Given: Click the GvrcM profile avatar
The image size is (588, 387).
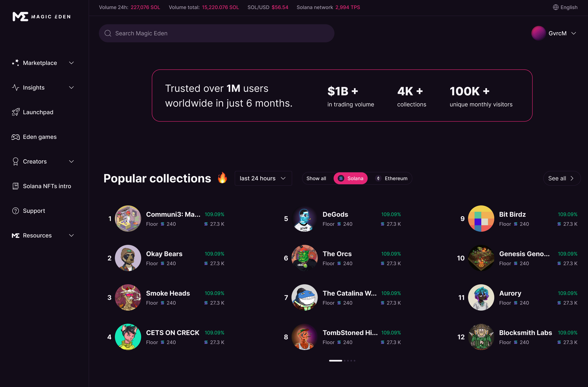Looking at the screenshot, I should (538, 33).
